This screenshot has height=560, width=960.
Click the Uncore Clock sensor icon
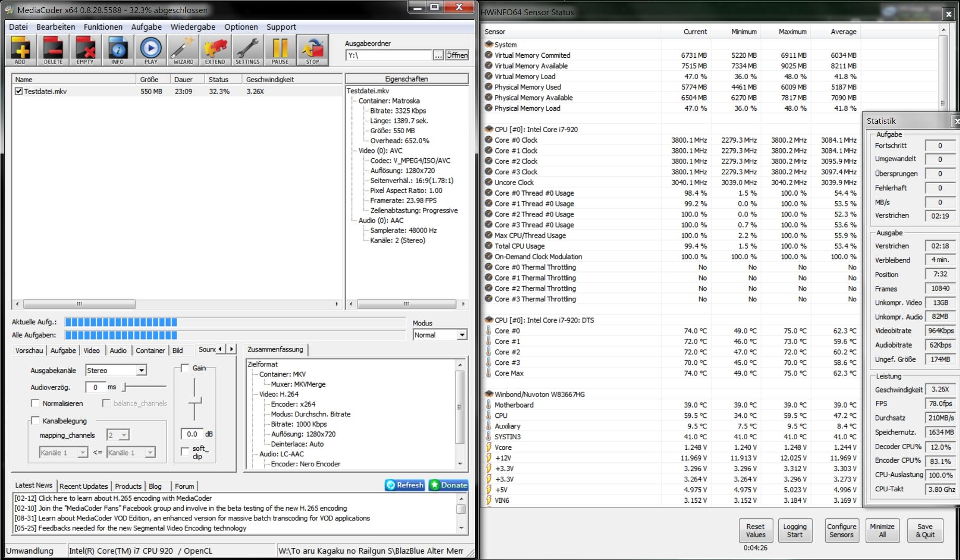click(488, 182)
